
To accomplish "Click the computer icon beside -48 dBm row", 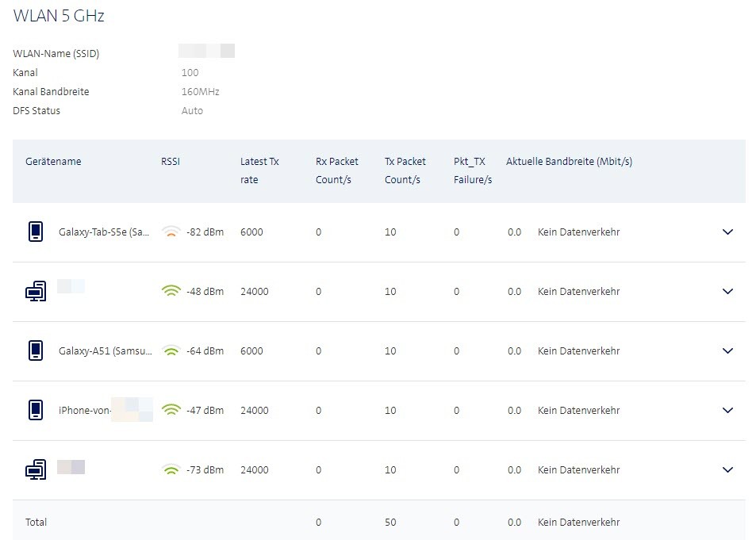I will coord(35,292).
